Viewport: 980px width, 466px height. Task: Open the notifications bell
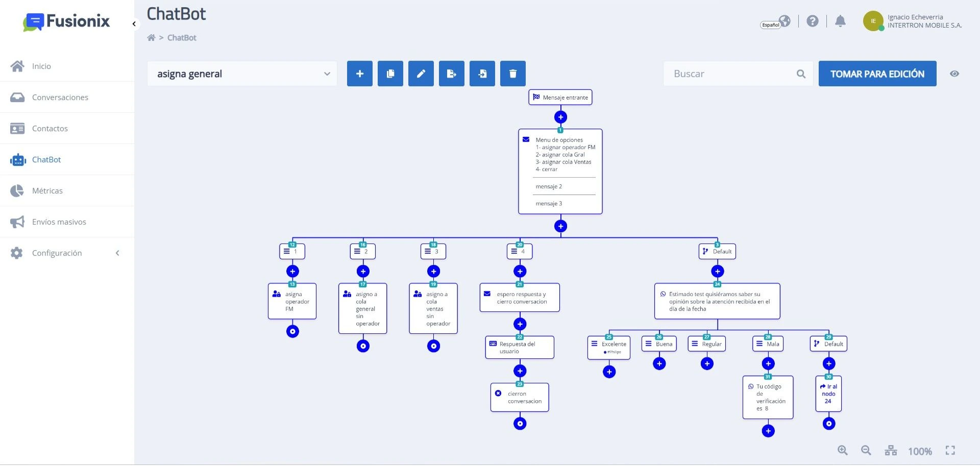tap(840, 21)
